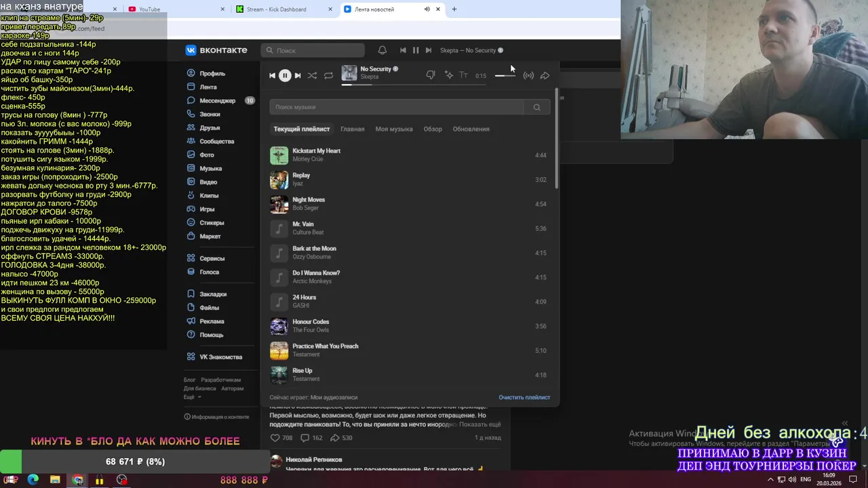Click the Night Moves album cover
868x488 pixels.
[x=279, y=204]
